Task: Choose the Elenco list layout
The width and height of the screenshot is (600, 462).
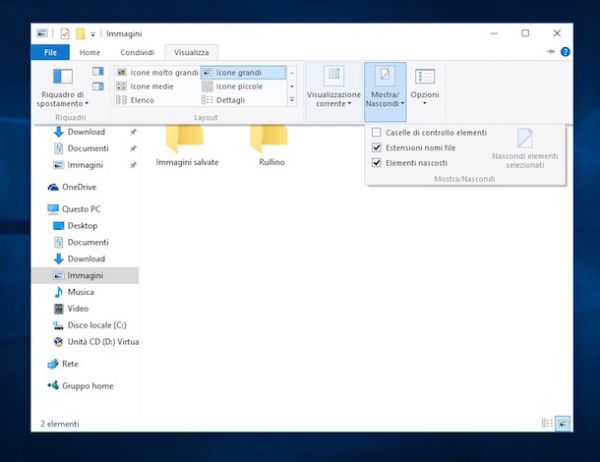Action: point(141,100)
